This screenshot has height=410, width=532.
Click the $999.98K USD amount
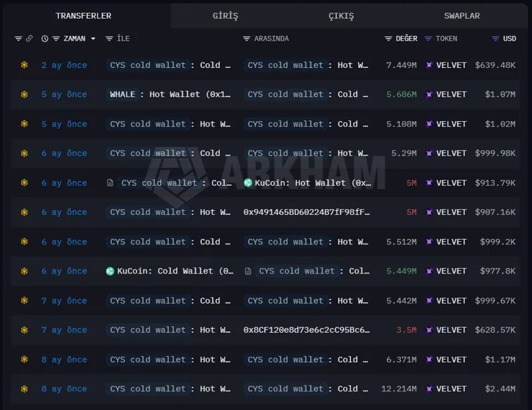pyautogui.click(x=495, y=153)
